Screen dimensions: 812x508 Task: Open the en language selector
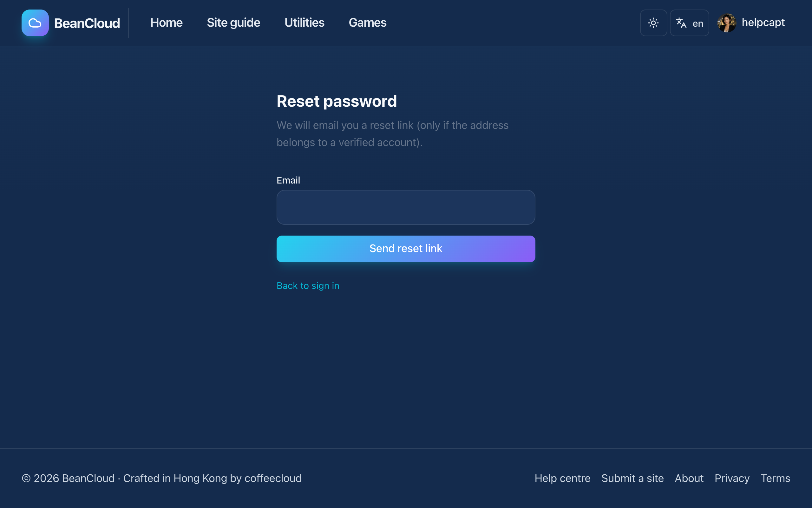pyautogui.click(x=689, y=23)
